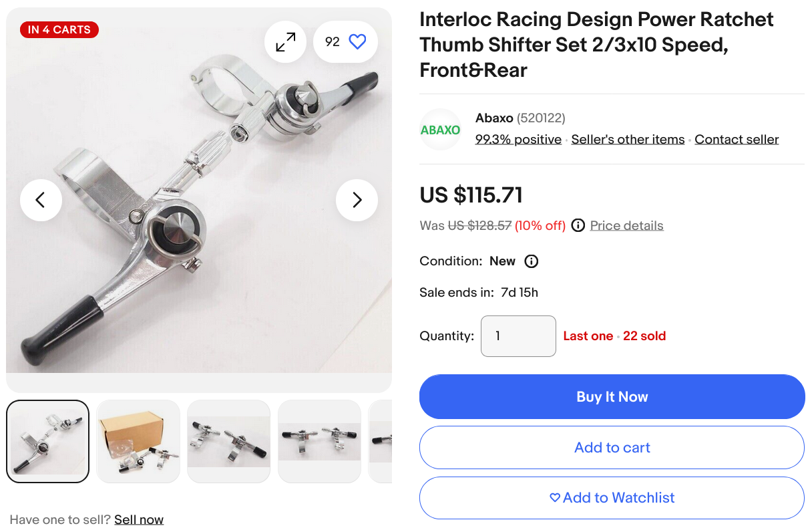The width and height of the screenshot is (812, 528).
Task: Click the Buy It Now button
Action: point(612,397)
